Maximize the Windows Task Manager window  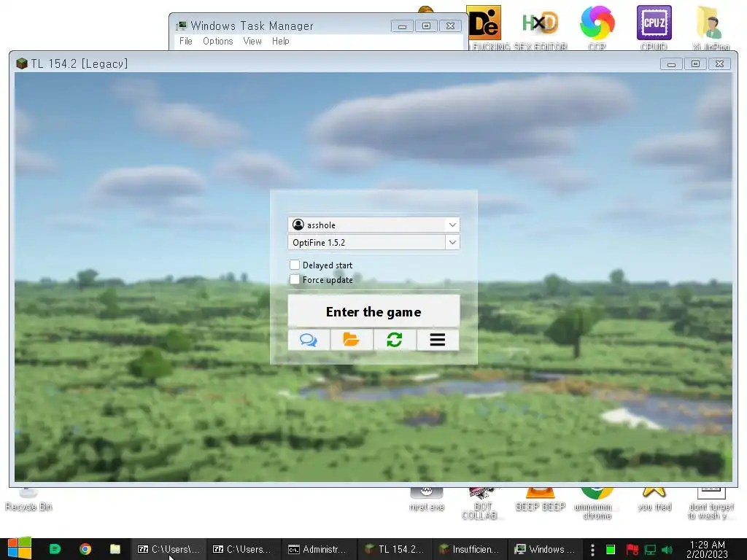click(x=426, y=26)
